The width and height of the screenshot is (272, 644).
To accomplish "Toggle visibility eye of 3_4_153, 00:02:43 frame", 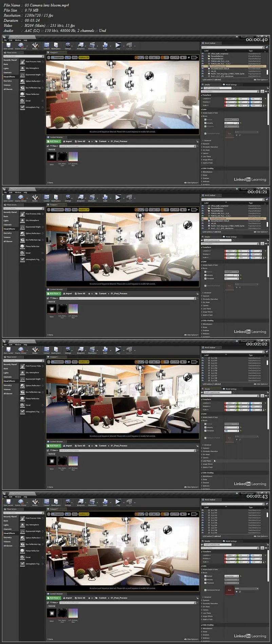I will click(203, 518).
